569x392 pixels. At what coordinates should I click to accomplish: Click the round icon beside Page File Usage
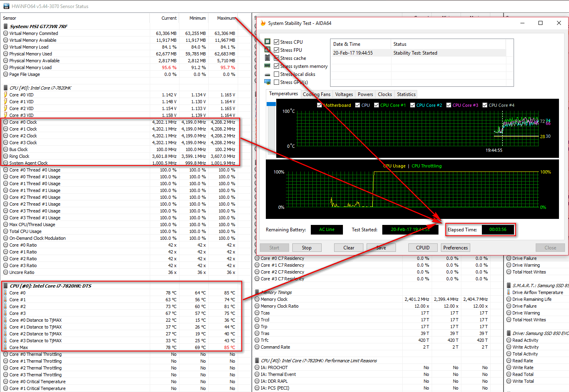coord(6,74)
